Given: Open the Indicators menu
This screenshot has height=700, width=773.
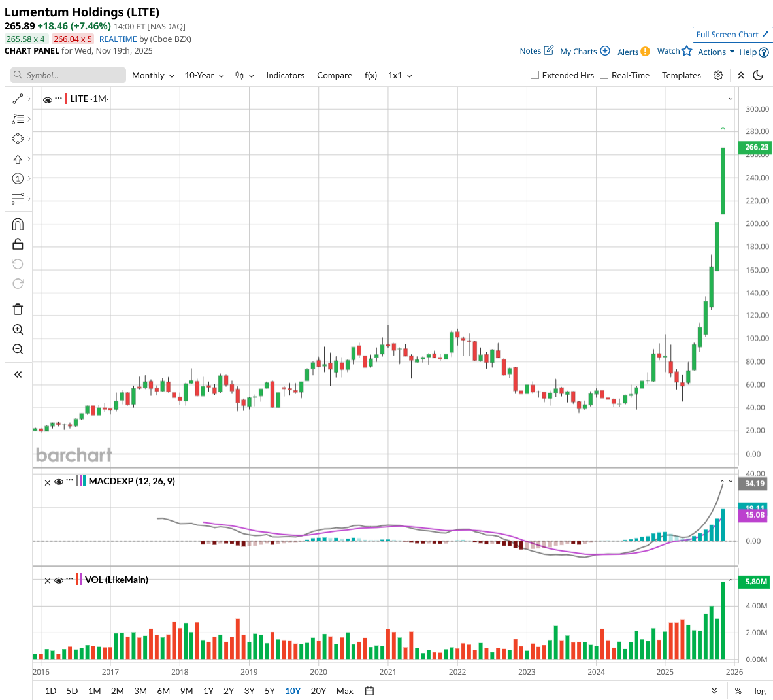Looking at the screenshot, I should tap(285, 75).
